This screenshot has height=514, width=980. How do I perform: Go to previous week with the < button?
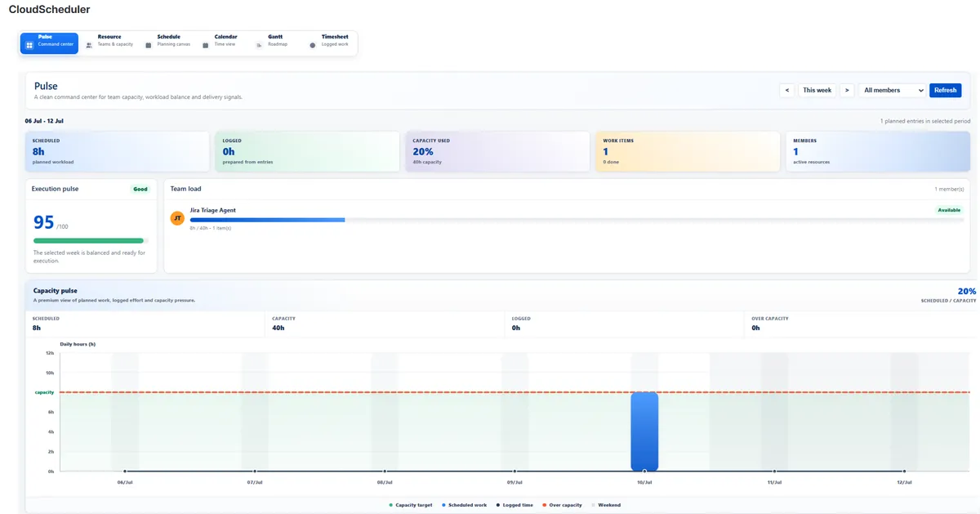(786, 90)
